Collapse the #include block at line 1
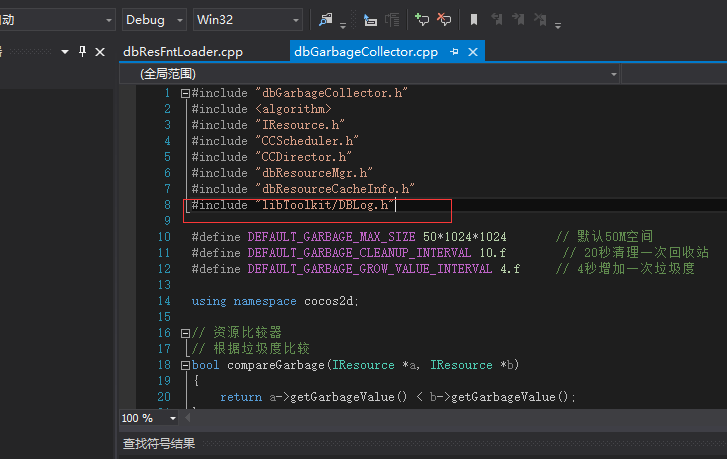Viewport: 727px width, 459px height. pyautogui.click(x=185, y=94)
